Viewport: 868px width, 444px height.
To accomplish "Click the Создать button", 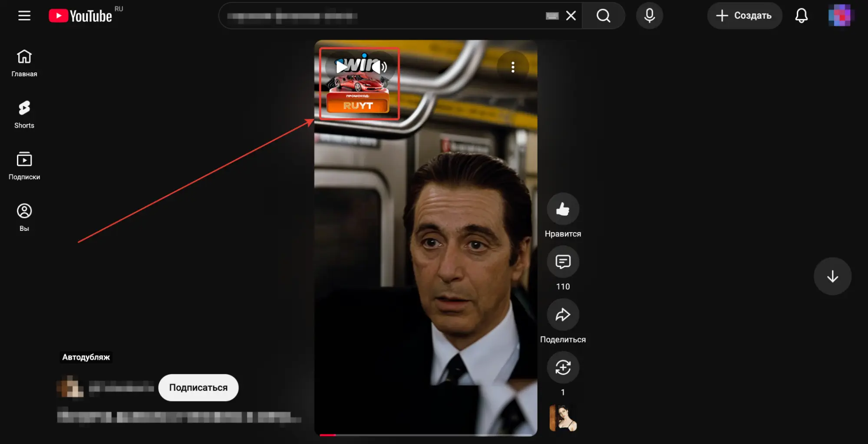I will pyautogui.click(x=744, y=16).
